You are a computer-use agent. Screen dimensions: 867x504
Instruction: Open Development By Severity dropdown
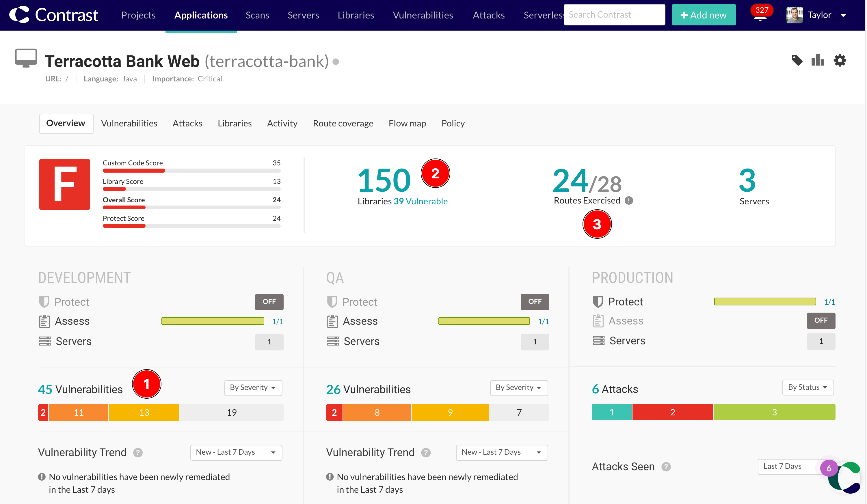coord(253,387)
